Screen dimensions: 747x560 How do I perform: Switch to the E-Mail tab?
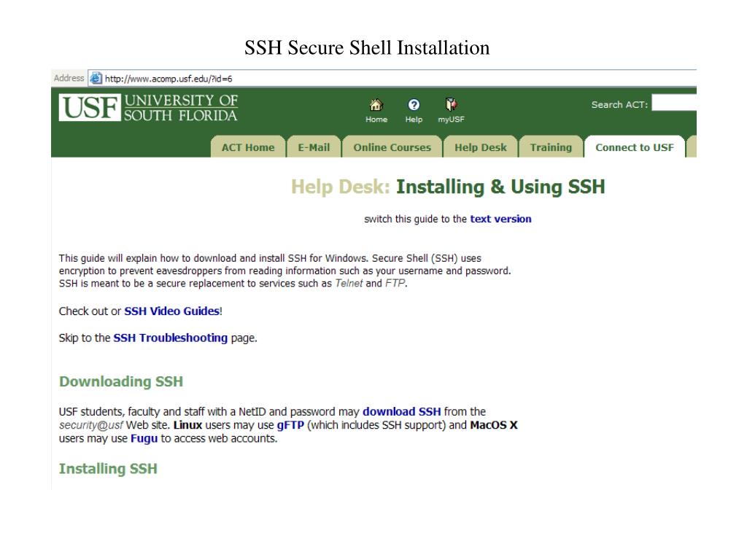314,147
